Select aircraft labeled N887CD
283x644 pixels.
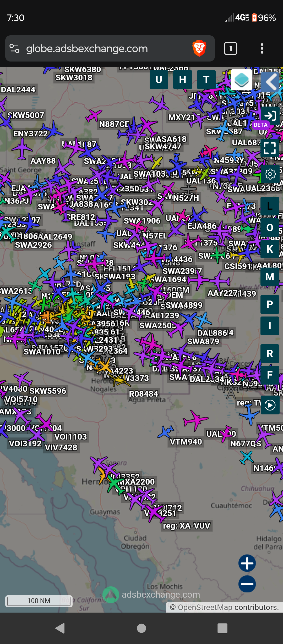[114, 124]
